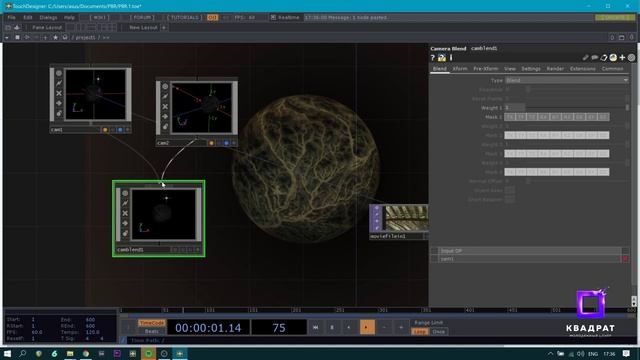Open Windows search from taskbar
640x360 pixels.
coord(23,353)
